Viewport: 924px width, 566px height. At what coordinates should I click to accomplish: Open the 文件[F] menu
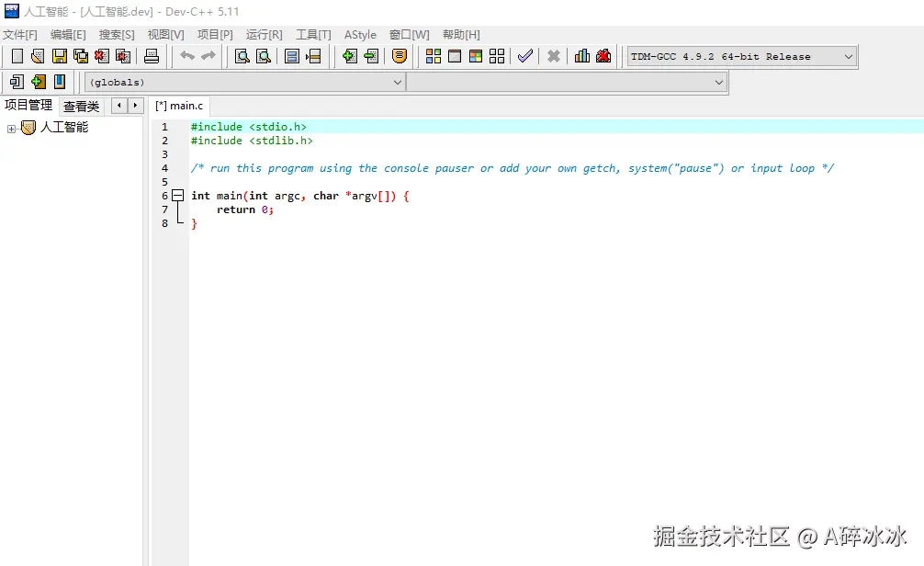(x=20, y=35)
